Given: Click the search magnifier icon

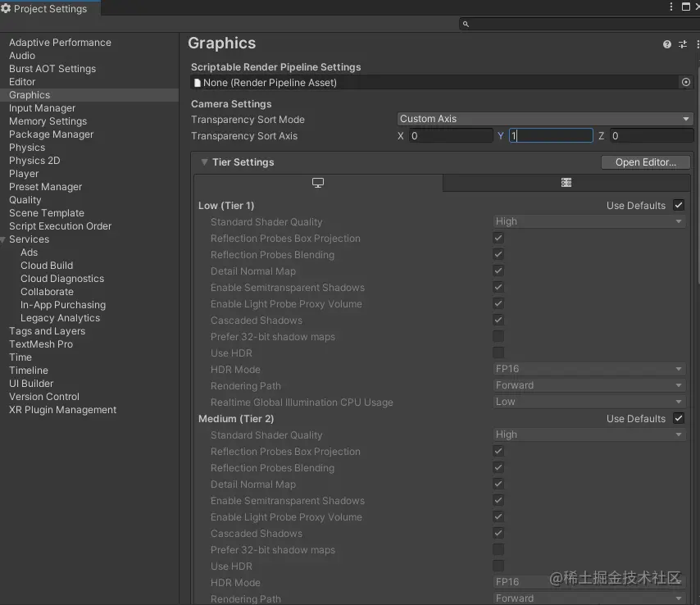Looking at the screenshot, I should (466, 24).
